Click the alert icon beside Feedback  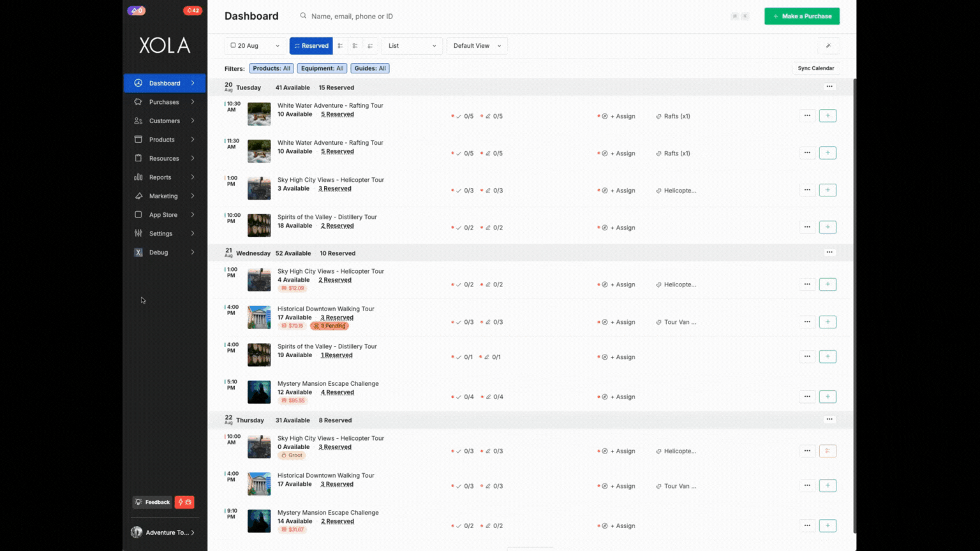(184, 503)
